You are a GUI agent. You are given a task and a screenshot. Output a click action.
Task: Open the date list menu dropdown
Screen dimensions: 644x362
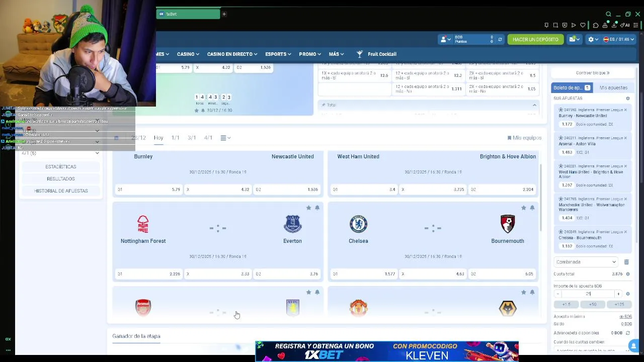[x=225, y=138]
